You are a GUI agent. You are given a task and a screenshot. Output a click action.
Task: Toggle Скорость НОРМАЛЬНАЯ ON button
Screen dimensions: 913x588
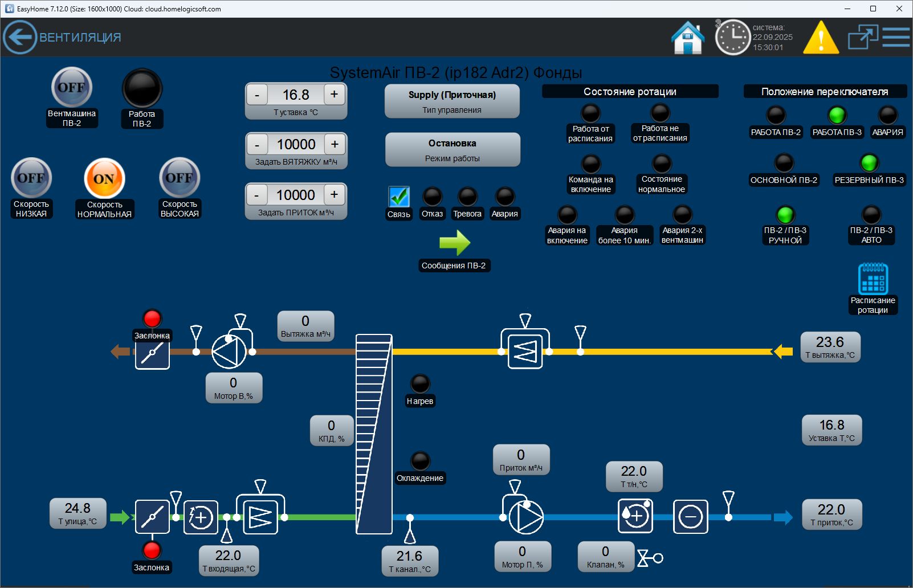pyautogui.click(x=104, y=178)
